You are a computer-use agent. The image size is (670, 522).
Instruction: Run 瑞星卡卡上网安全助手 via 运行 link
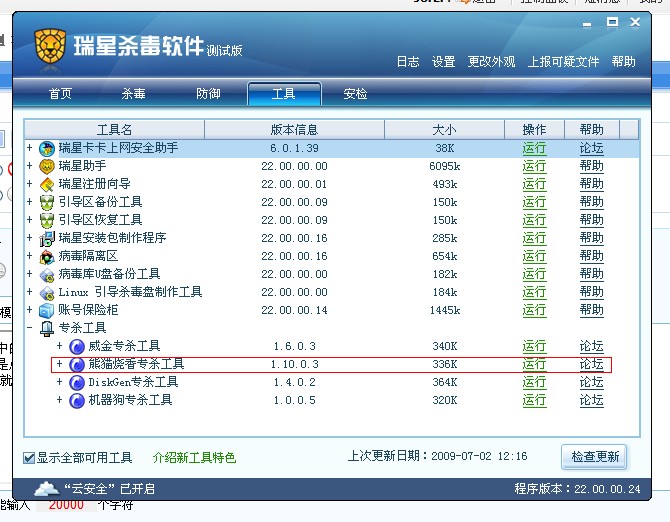tap(534, 148)
